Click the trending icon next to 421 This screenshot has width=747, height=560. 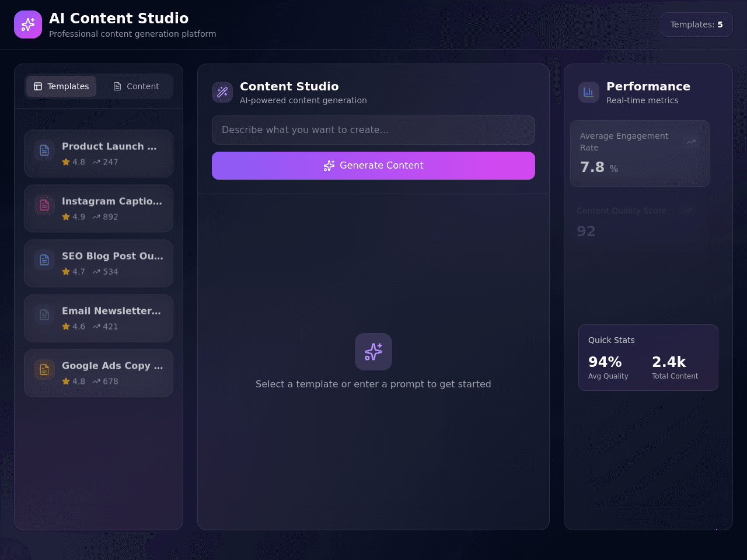(x=96, y=327)
